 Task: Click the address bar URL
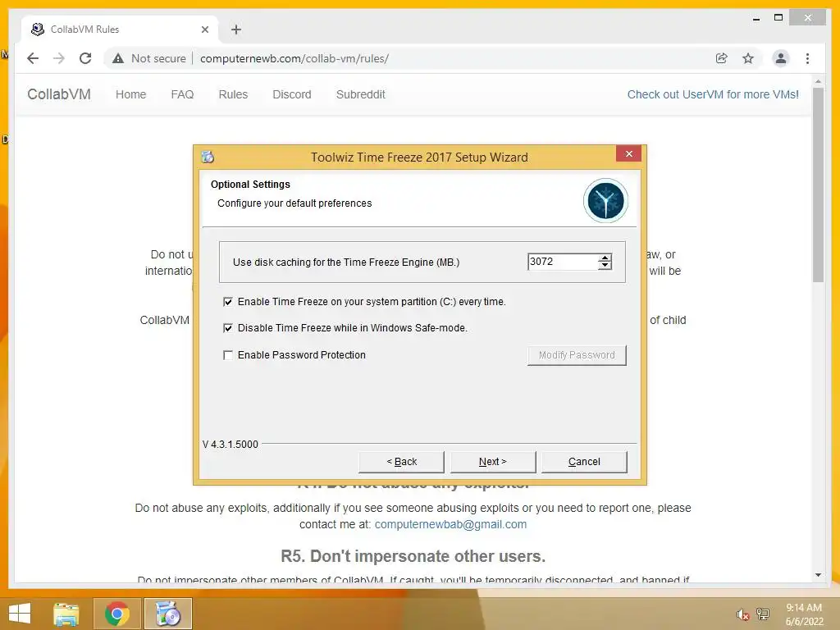294,58
